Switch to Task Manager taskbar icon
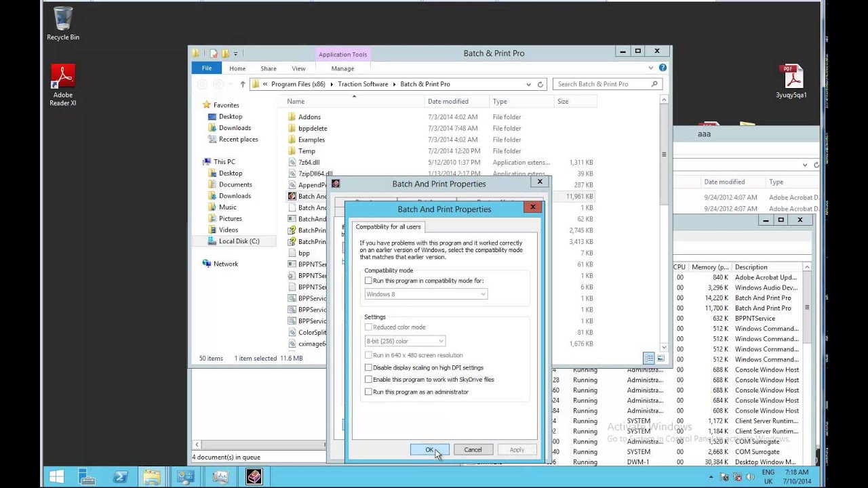 pos(220,477)
